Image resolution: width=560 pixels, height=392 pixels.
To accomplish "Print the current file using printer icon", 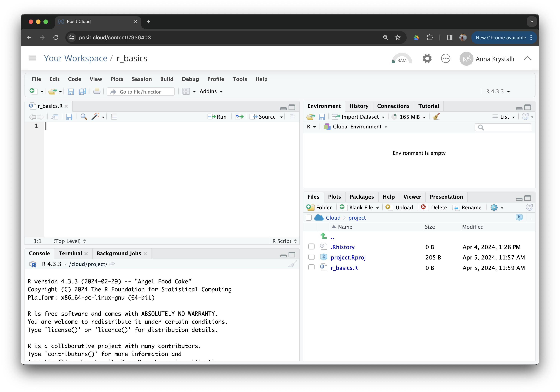I will [x=97, y=92].
